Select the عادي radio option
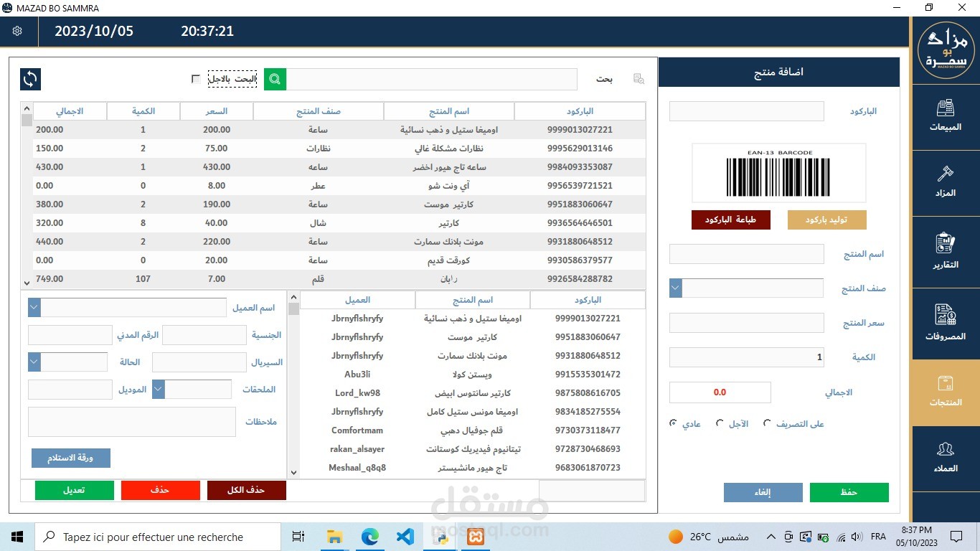The width and height of the screenshot is (980, 551). 673,423
